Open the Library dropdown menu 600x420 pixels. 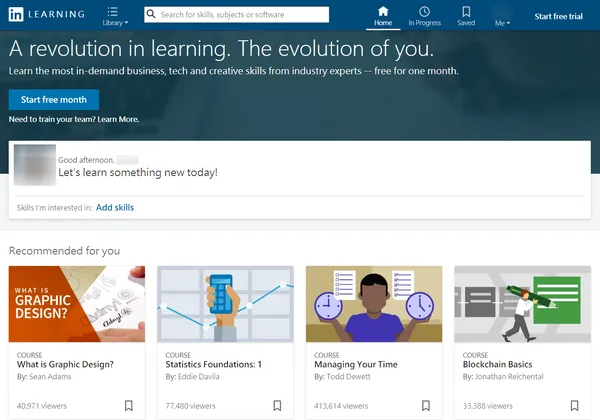pos(115,16)
